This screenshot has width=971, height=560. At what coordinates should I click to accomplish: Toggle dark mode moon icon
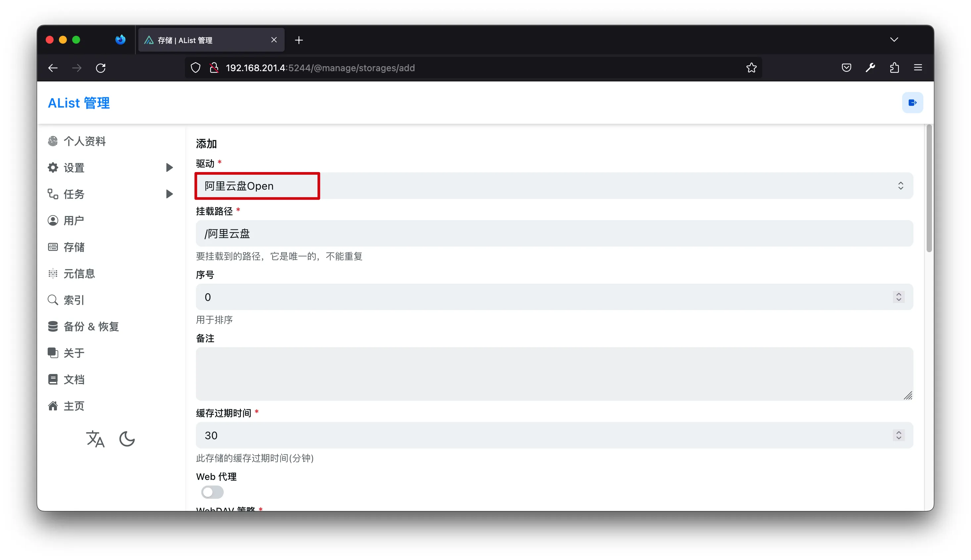pos(127,439)
